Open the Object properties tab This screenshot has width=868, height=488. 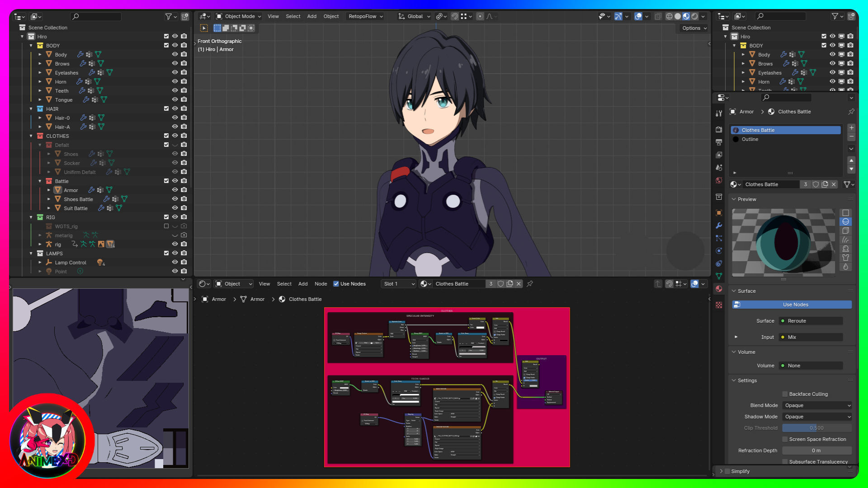719,212
